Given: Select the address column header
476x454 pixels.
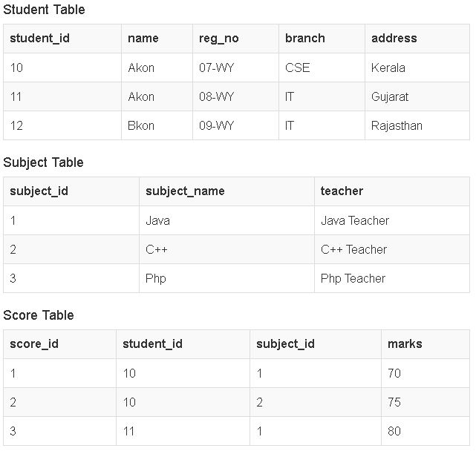Looking at the screenshot, I should (394, 39).
